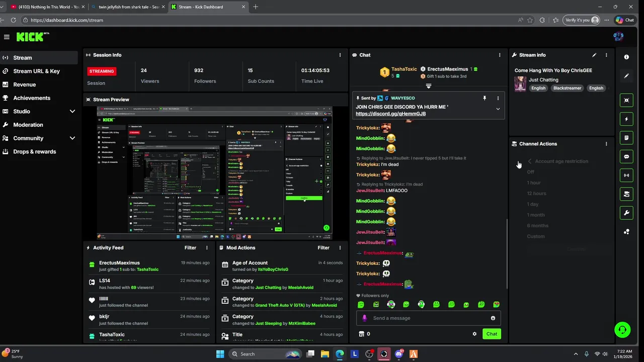Screen dimensions: 644x362
Task: Click the Kick logo
Action: tap(33, 37)
